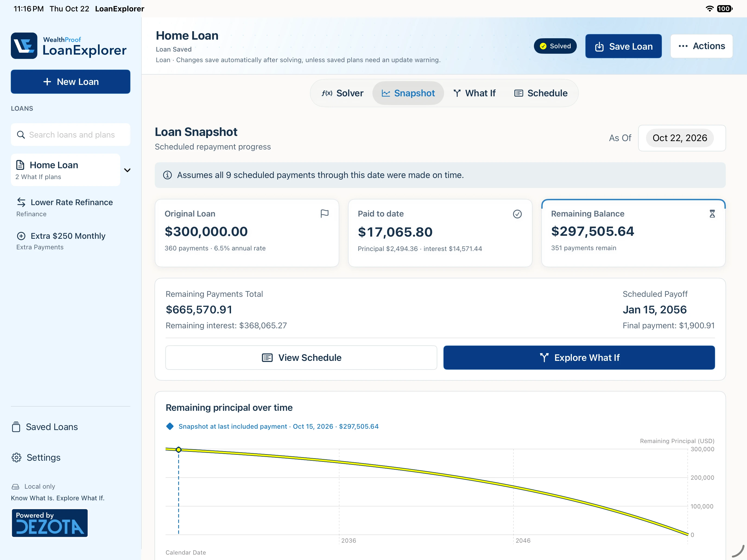Open the What If tab
Viewport: 747px width, 560px height.
tap(474, 93)
